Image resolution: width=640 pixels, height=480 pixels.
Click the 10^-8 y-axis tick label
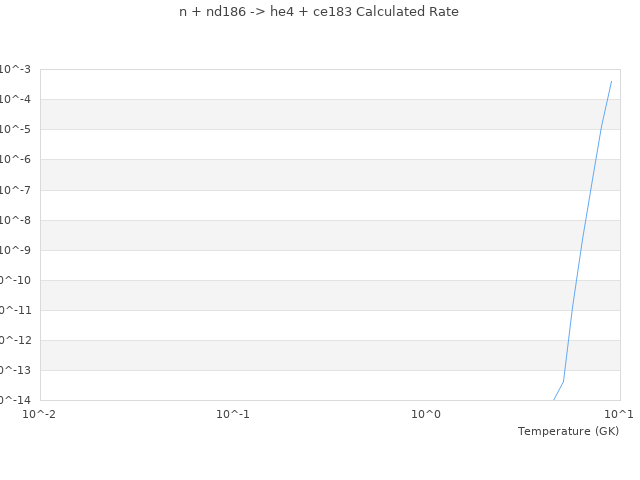[x=14, y=220]
